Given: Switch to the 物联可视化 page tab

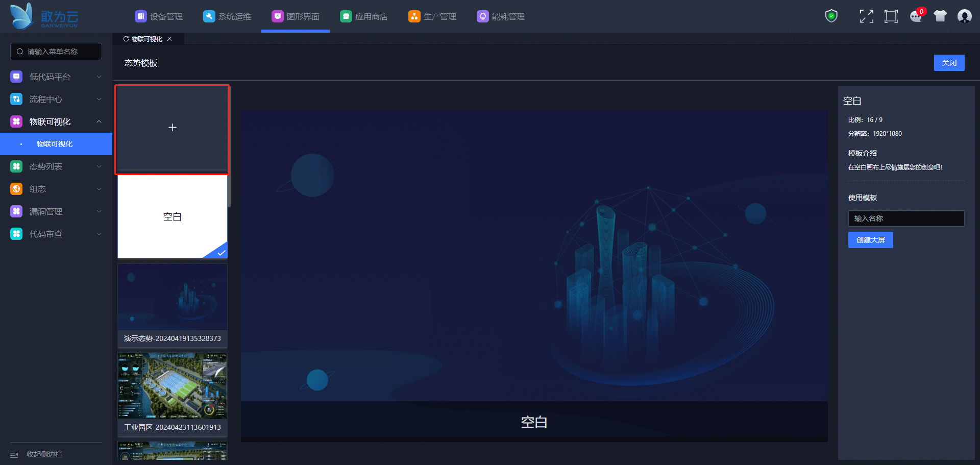Looking at the screenshot, I should (x=147, y=39).
